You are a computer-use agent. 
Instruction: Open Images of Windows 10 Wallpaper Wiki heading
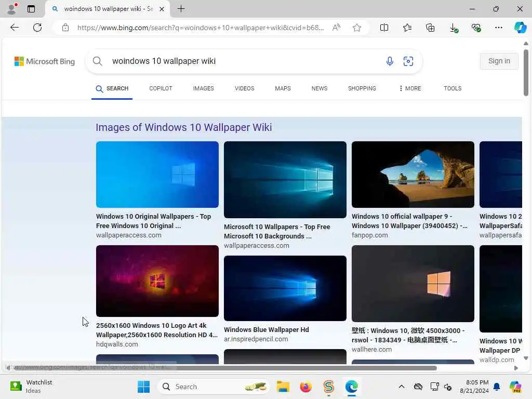183,127
